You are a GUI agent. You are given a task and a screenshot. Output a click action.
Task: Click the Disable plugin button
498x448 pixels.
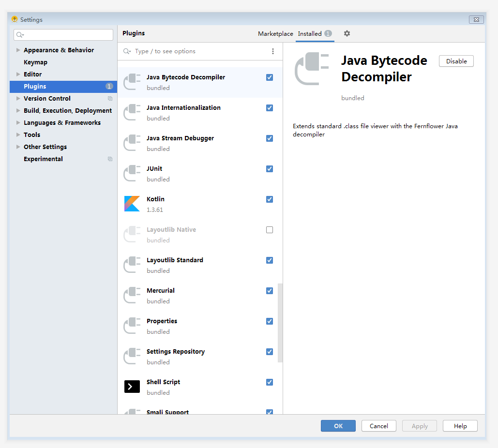(x=456, y=61)
